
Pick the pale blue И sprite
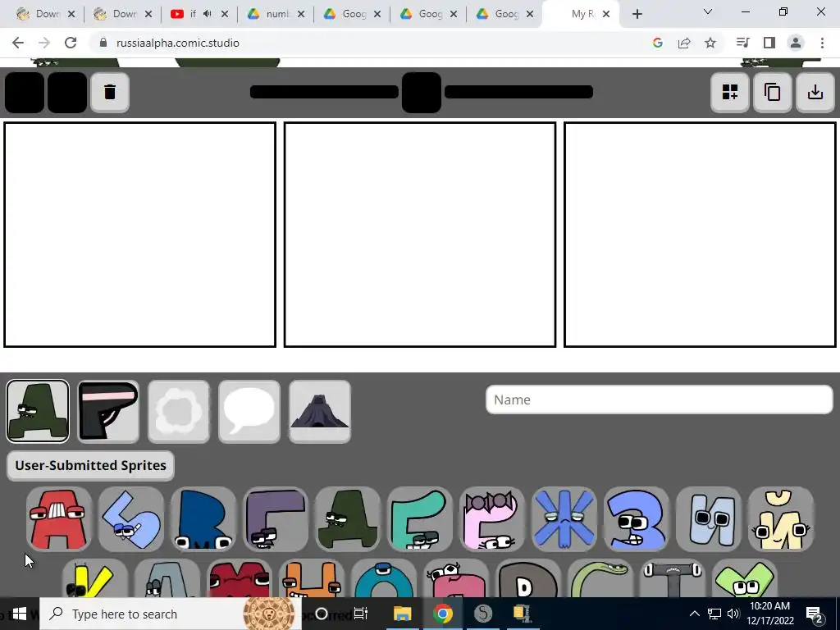pos(709,518)
